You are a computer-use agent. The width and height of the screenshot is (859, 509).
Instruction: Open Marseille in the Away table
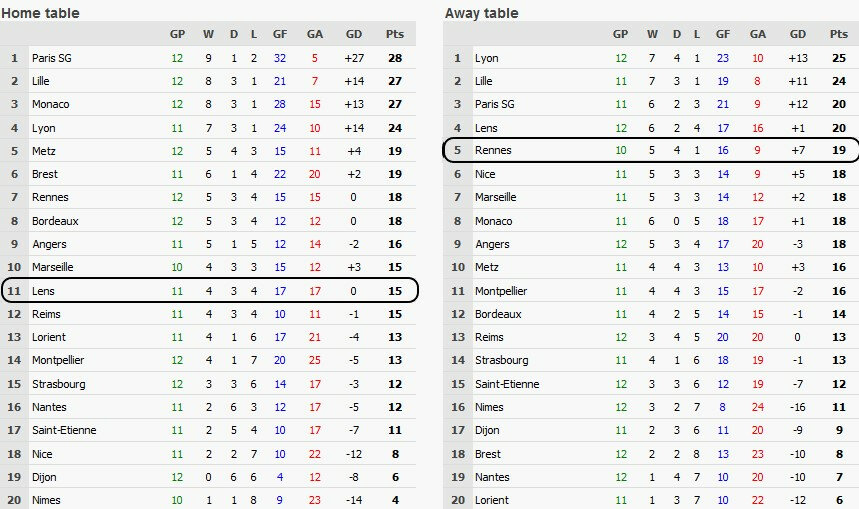496,198
